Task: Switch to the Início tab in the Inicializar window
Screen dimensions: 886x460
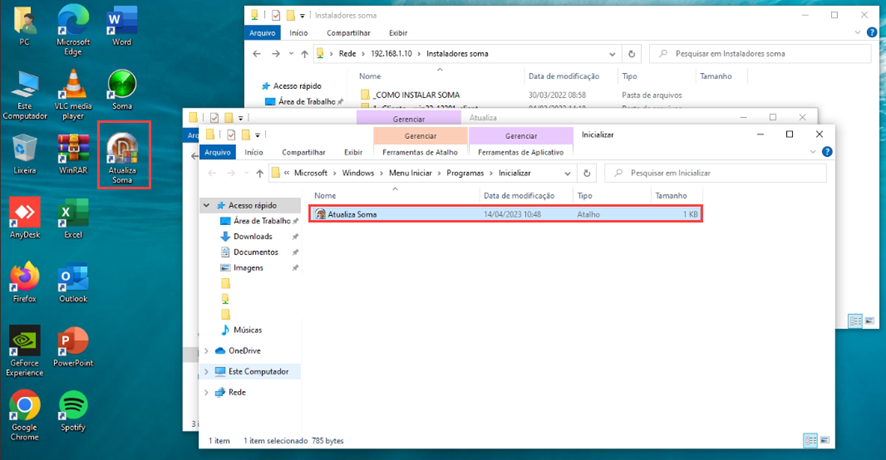Action: [x=254, y=152]
